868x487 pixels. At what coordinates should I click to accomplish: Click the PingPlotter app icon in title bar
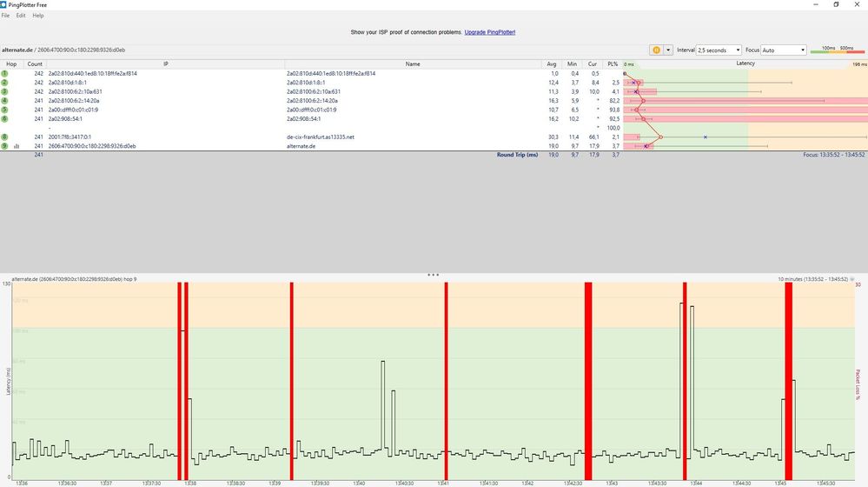pos(3,4)
